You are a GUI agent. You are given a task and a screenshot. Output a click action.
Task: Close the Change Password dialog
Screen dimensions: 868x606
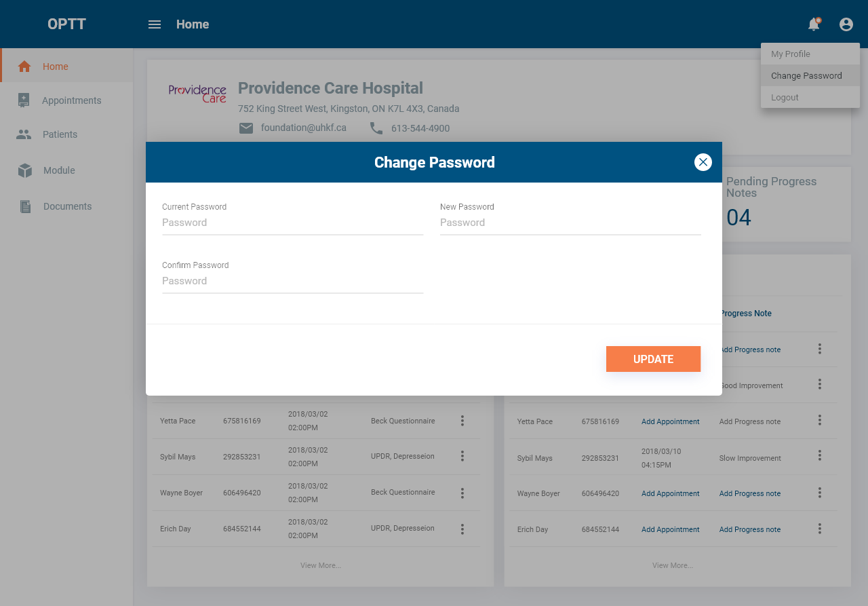point(703,162)
